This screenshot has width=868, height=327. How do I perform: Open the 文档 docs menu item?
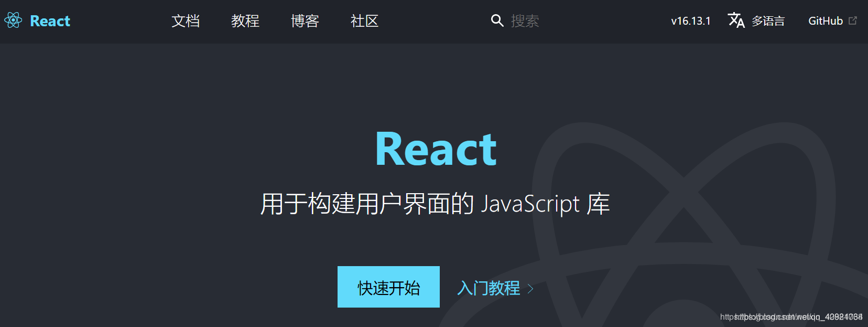pos(186,21)
